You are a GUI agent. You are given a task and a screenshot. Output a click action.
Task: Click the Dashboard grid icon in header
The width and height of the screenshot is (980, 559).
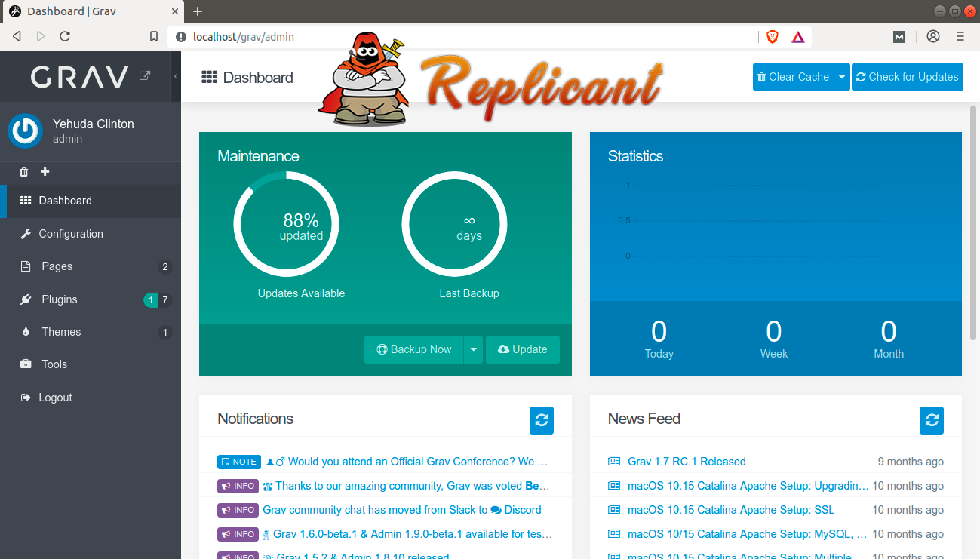point(210,77)
